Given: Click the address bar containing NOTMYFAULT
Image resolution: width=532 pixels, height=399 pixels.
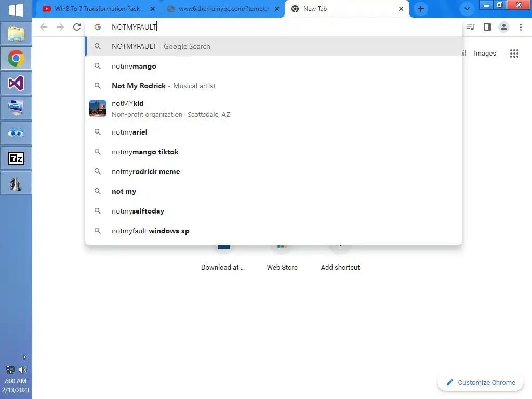Looking at the screenshot, I should (273, 27).
